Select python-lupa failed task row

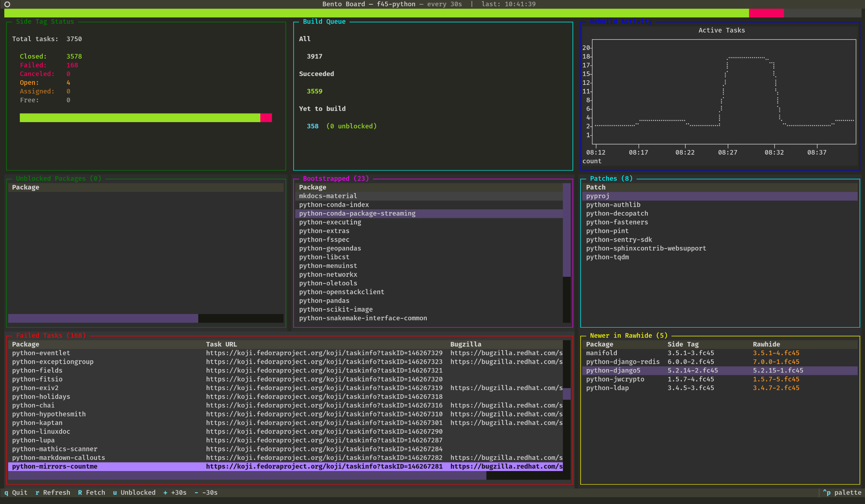(x=285, y=440)
